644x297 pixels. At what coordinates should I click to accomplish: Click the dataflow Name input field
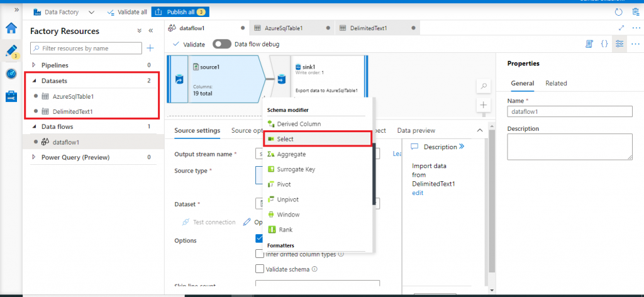point(569,111)
